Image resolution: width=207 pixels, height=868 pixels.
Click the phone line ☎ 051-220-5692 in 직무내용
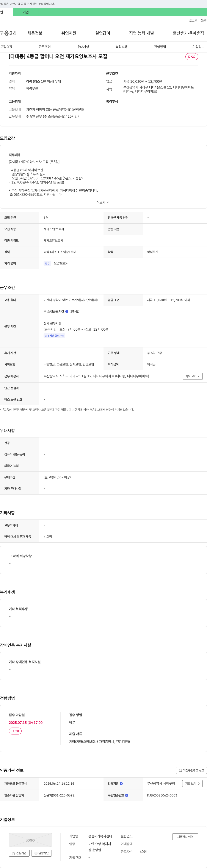coord(36,194)
